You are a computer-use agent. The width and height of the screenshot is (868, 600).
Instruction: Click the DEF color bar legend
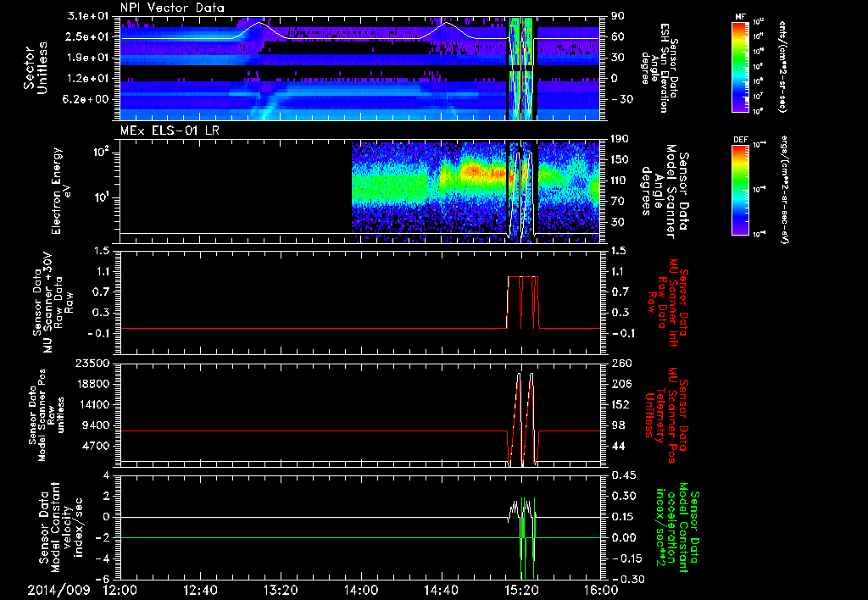[740, 189]
